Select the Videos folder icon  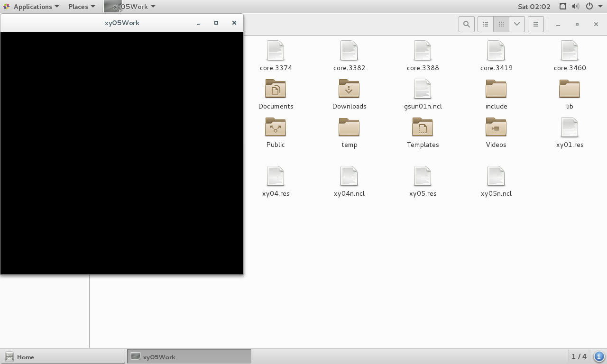[496, 127]
